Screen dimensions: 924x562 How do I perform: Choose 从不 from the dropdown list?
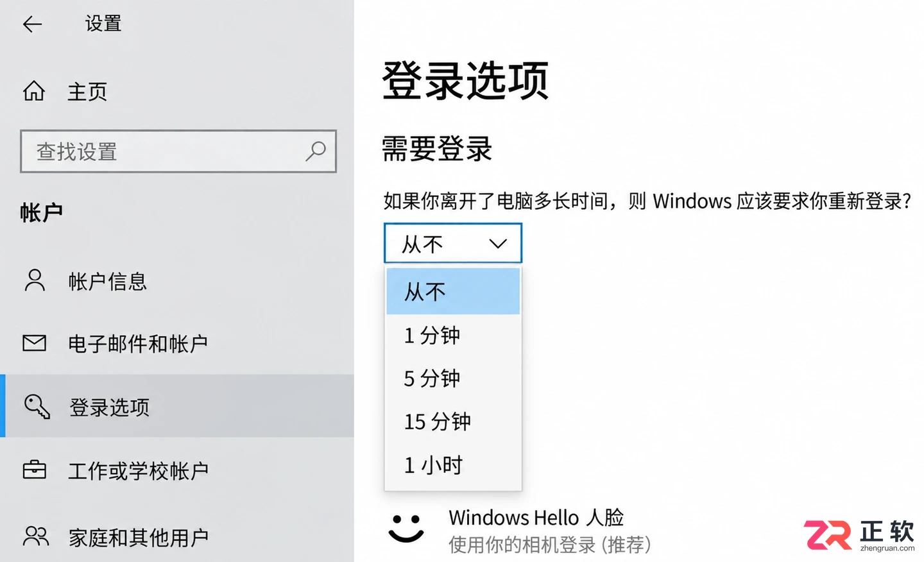[x=453, y=291]
